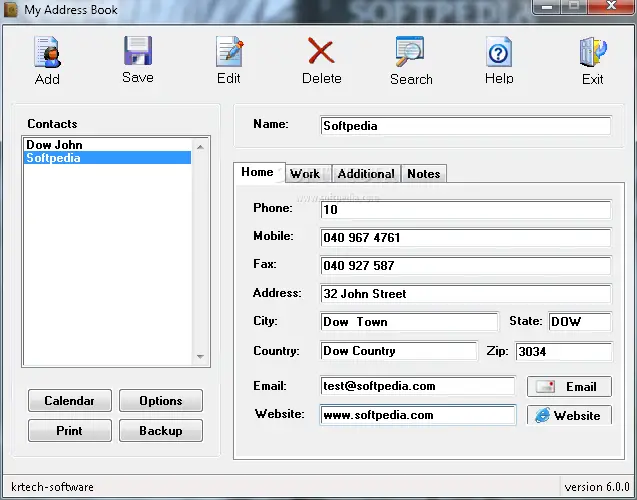Switch to the Work tab
637x500 pixels.
tap(308, 174)
